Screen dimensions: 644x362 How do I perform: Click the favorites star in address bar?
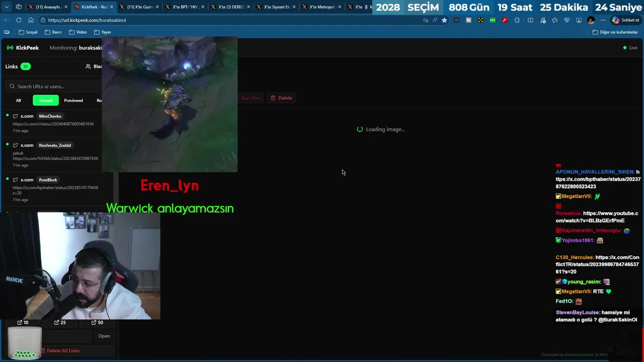point(444,20)
